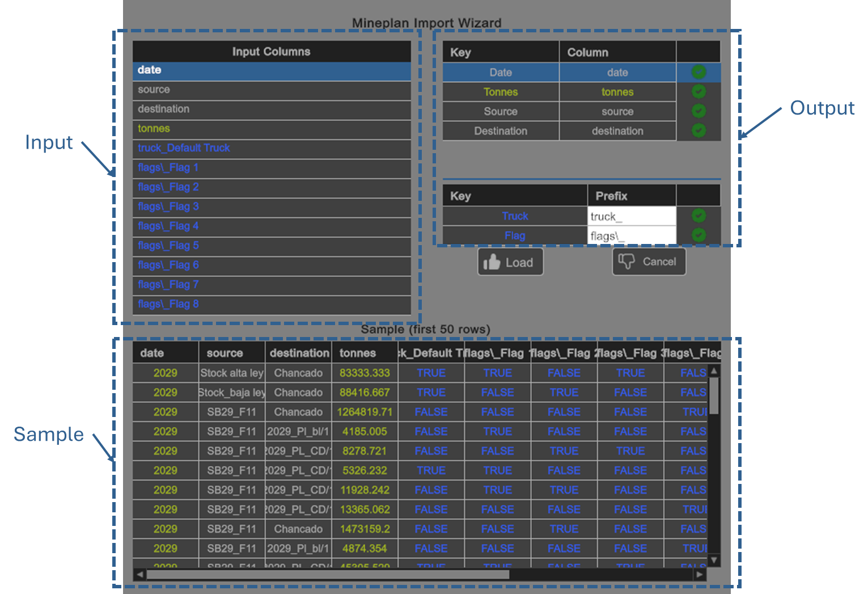The height and width of the screenshot is (594, 868).
Task: Click the sample cell 88416.667
Action: click(x=365, y=393)
